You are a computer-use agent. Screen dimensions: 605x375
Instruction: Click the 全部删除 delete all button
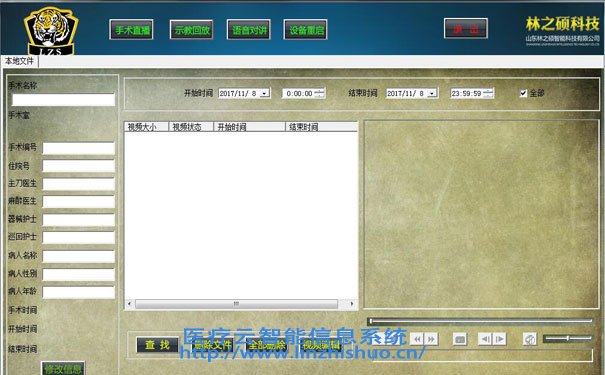pyautogui.click(x=267, y=345)
